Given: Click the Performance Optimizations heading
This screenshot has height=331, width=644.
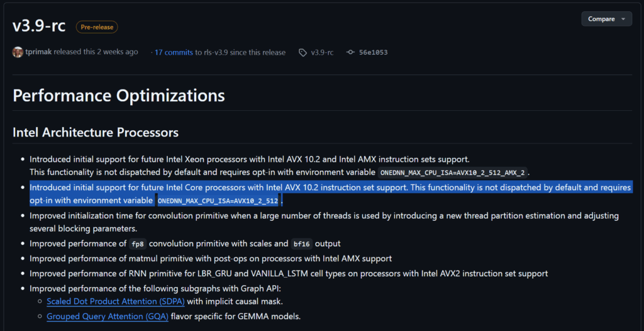Looking at the screenshot, I should [119, 96].
